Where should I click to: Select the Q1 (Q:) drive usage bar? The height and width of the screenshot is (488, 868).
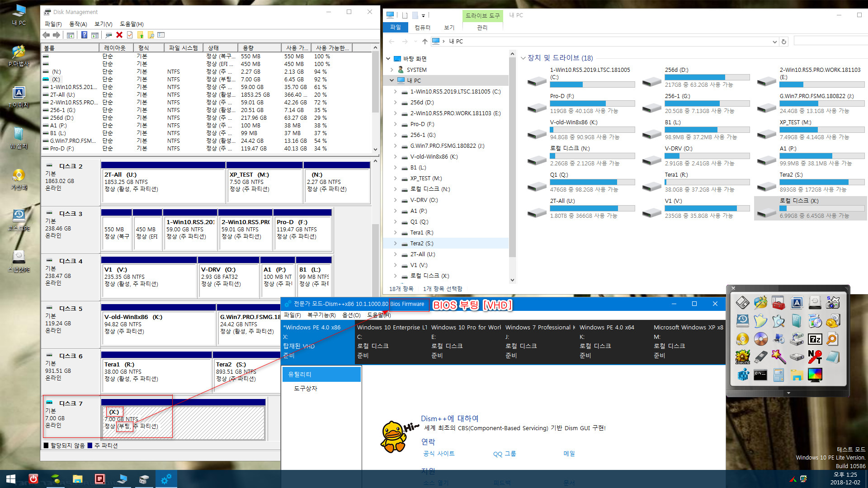click(x=592, y=182)
